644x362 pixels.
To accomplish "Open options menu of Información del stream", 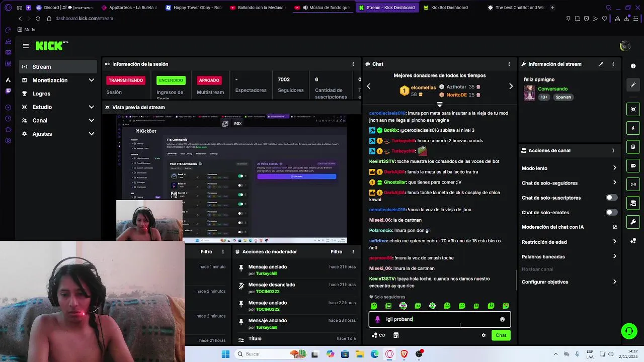I will pyautogui.click(x=613, y=64).
